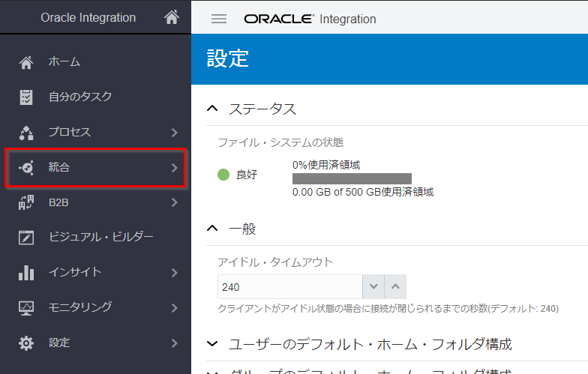Click the 統合 integration icon
This screenshot has height=374, width=588.
[x=26, y=167]
